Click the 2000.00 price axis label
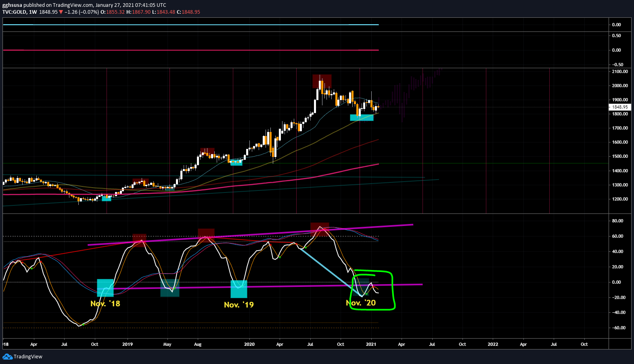The width and height of the screenshot is (634, 364). [x=620, y=86]
